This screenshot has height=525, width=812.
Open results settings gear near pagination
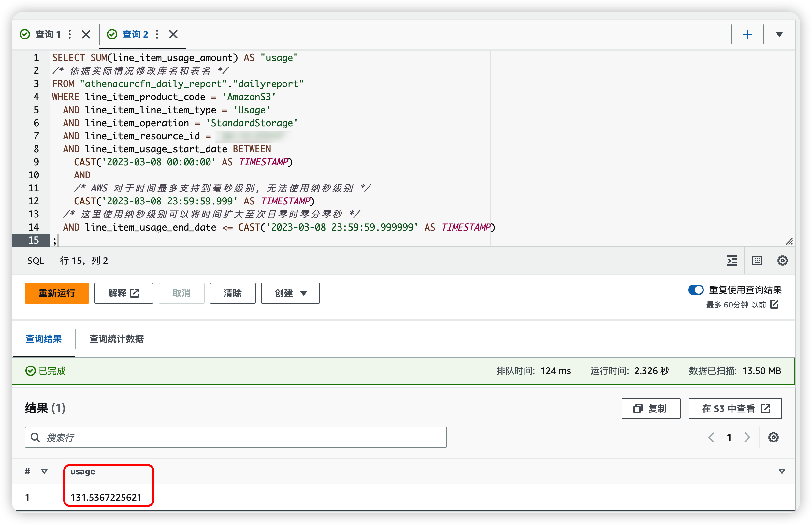(x=773, y=437)
